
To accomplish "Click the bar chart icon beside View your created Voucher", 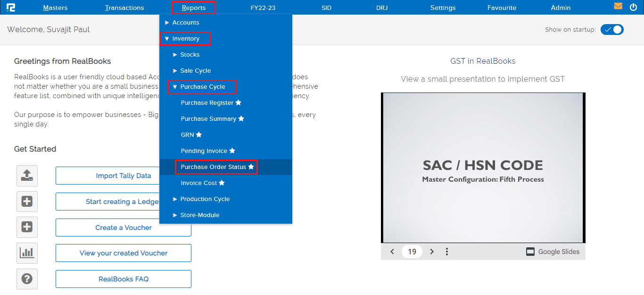I will 27,253.
